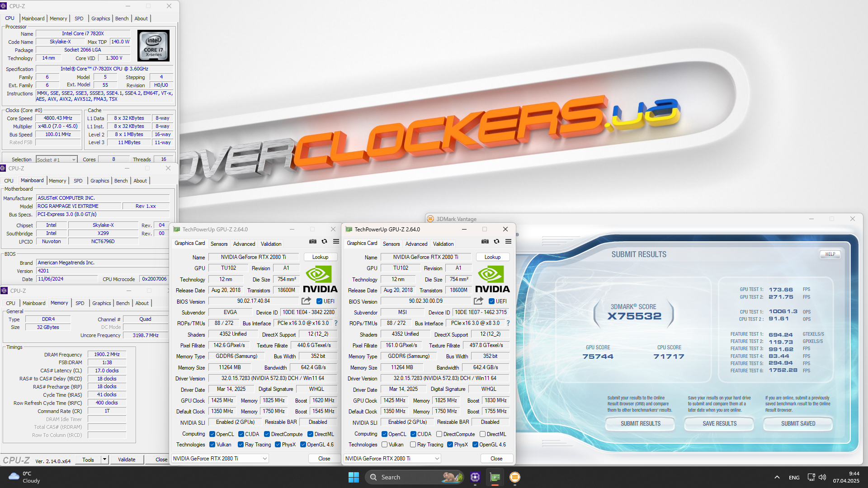The width and height of the screenshot is (868, 488).
Task: Open GPU-Z taskbar icon
Action: tap(495, 477)
